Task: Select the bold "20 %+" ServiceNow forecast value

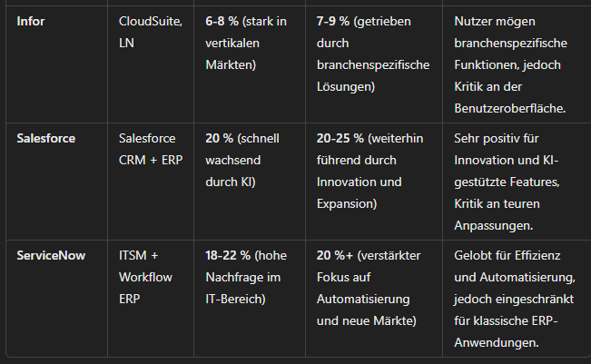Action: tap(335, 256)
